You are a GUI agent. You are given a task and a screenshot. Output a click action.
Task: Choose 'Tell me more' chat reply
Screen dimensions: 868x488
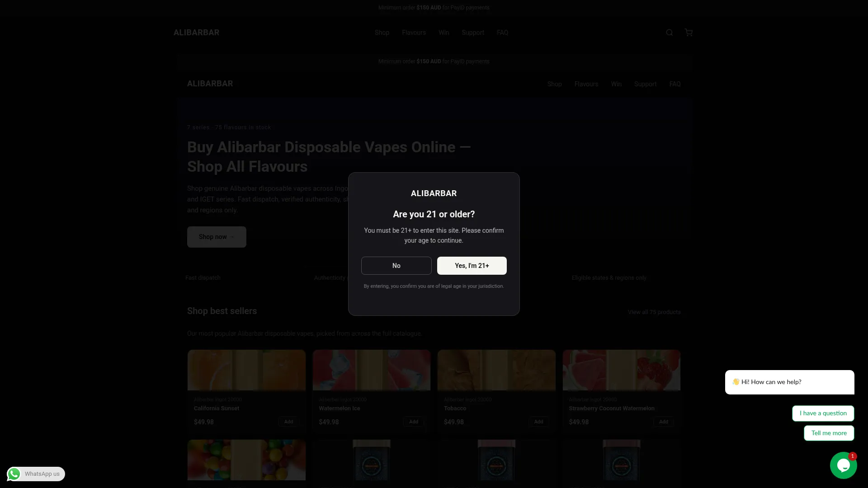coord(829,433)
